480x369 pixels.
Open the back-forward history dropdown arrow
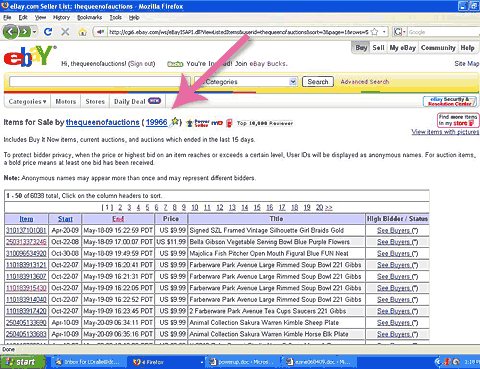(x=35, y=32)
